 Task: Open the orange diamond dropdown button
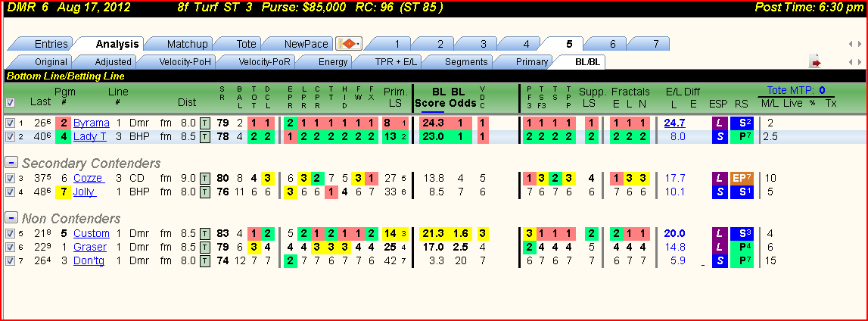click(x=350, y=44)
